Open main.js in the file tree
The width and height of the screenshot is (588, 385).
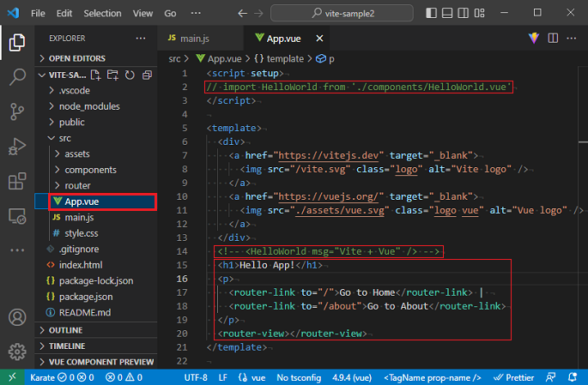(96, 217)
